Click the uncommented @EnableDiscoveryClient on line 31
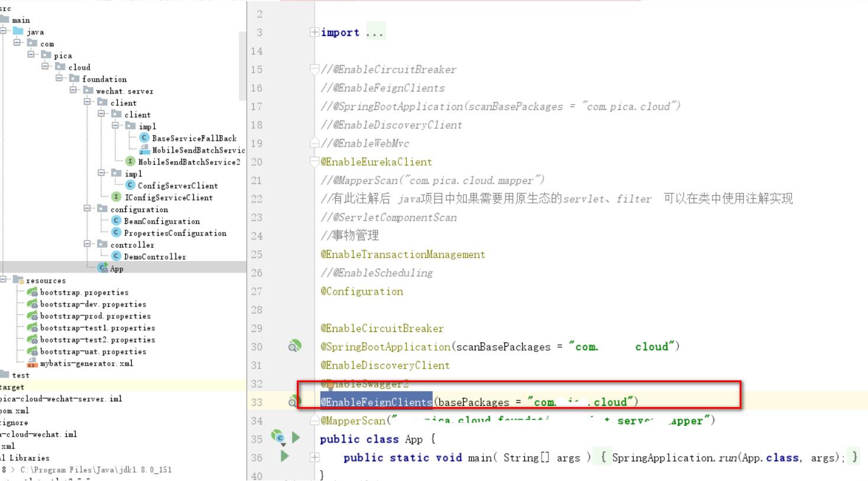Viewport: 868px width, 481px height. tap(385, 365)
